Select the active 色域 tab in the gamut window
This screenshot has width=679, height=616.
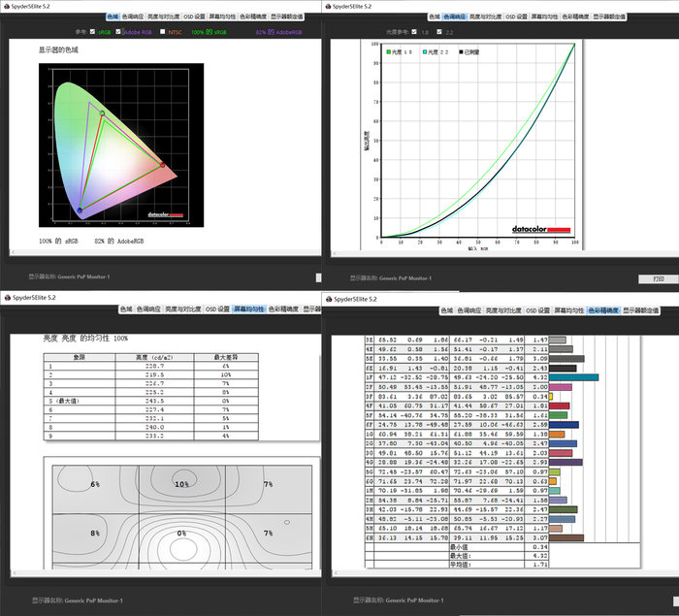click(x=113, y=16)
